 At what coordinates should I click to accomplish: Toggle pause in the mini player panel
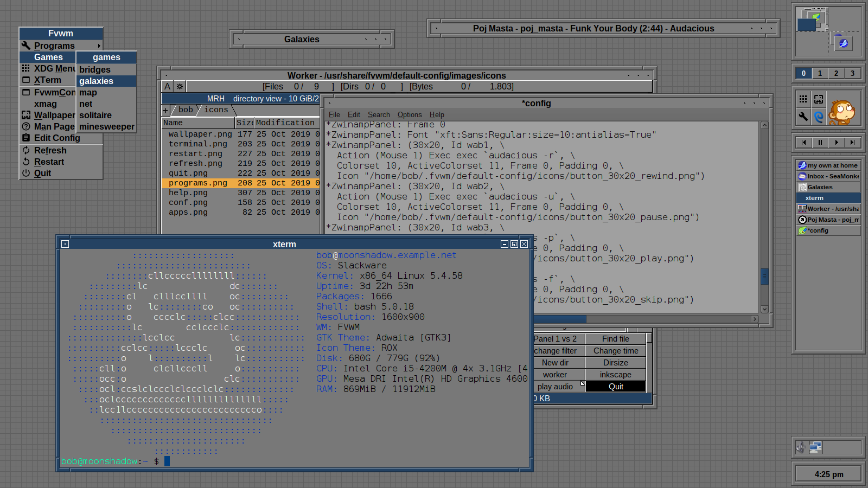click(x=820, y=143)
